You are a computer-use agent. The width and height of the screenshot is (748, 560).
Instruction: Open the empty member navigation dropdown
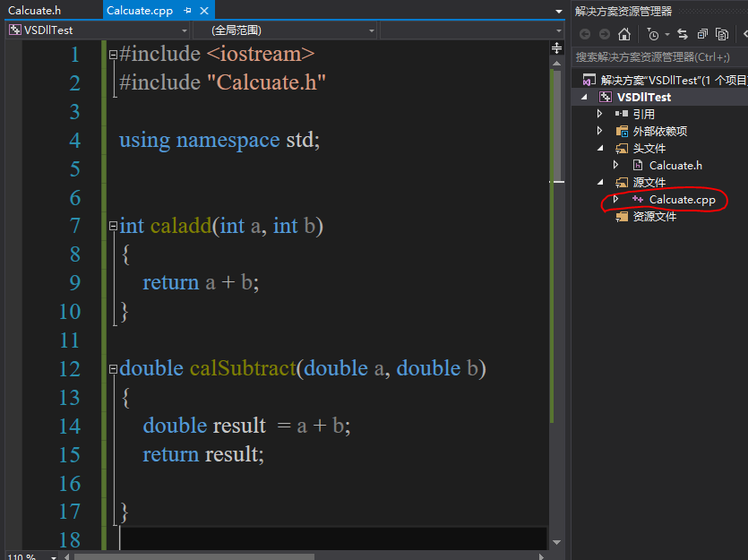(471, 30)
